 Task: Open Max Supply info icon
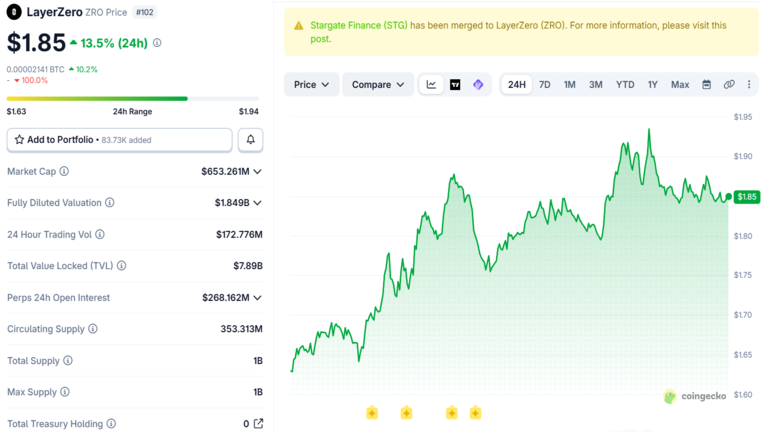[x=65, y=392]
